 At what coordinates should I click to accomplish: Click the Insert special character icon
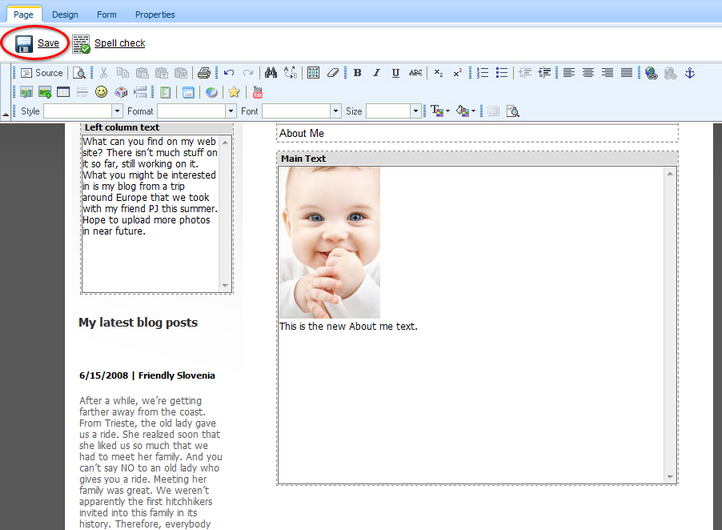(121, 92)
